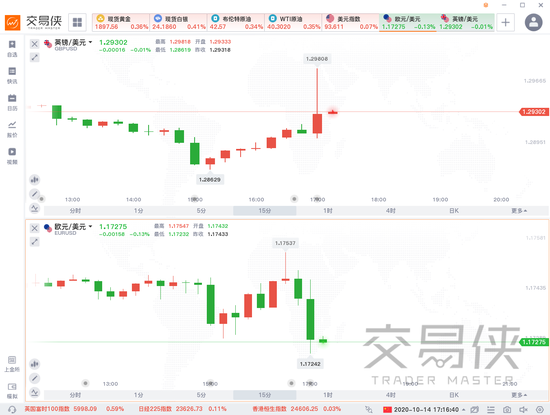Switch GBP/USD chart to 分时 timeframe
Viewport: 550px width, 415px height.
click(75, 210)
